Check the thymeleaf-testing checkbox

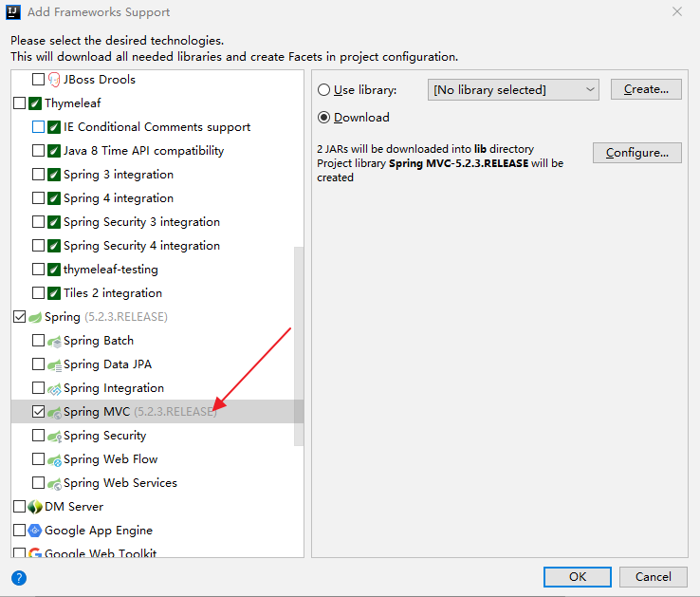pyautogui.click(x=38, y=269)
